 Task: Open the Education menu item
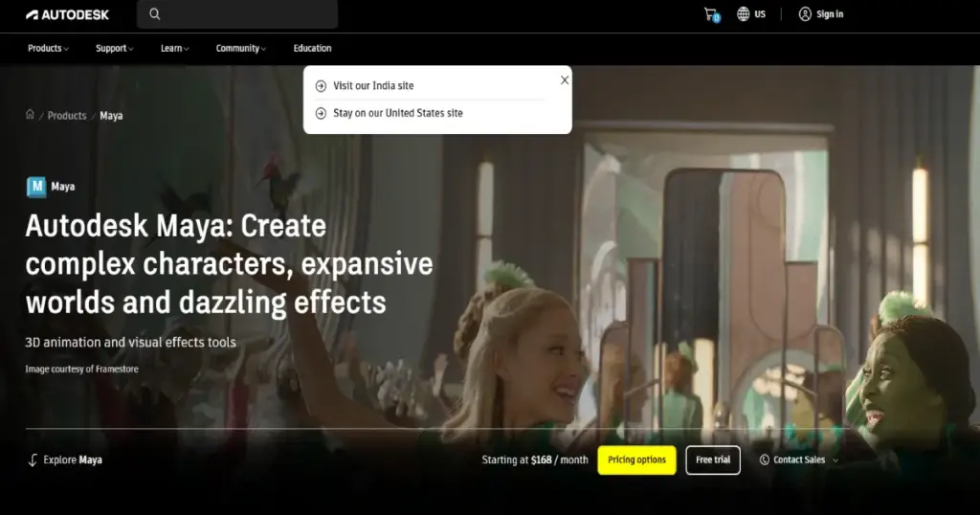point(313,48)
